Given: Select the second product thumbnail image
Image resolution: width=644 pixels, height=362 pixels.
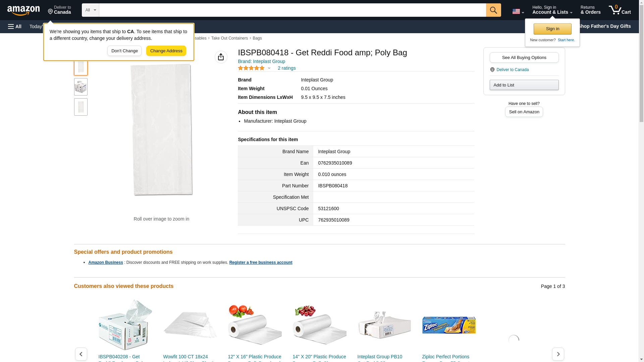Looking at the screenshot, I should tap(80, 87).
